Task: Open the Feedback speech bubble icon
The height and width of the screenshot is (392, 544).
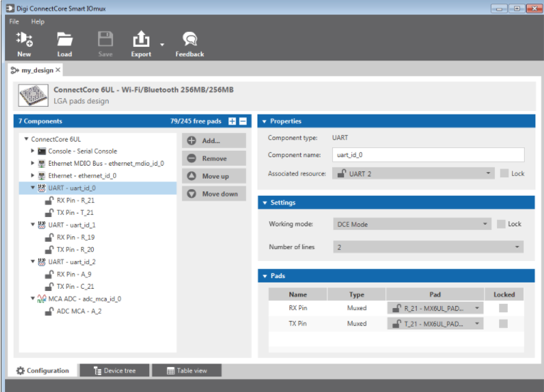Action: point(189,39)
